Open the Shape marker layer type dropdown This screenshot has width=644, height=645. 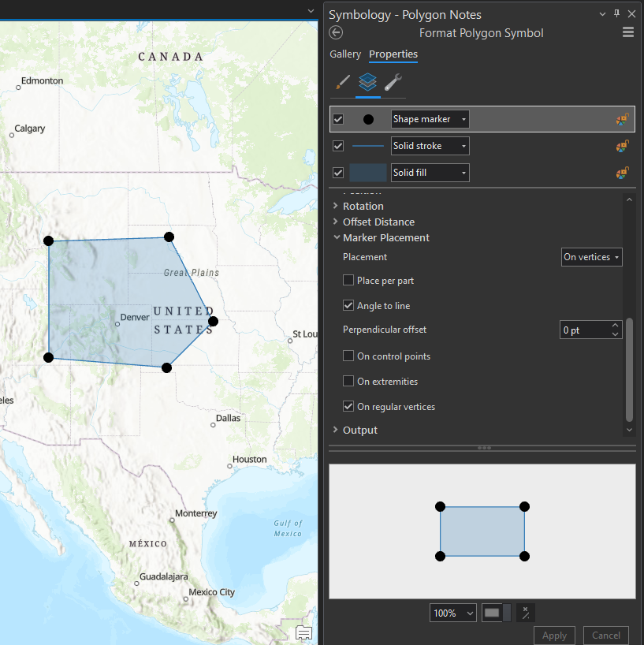click(x=430, y=119)
